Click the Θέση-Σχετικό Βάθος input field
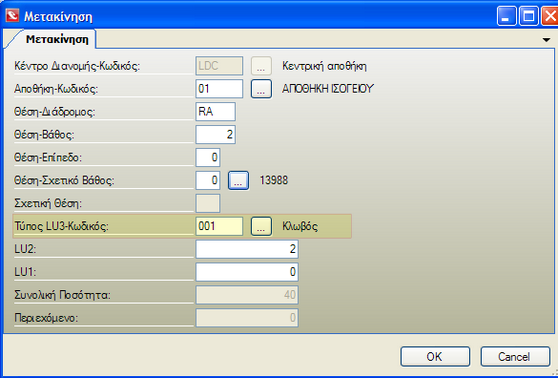This screenshot has width=558, height=378. [x=208, y=180]
